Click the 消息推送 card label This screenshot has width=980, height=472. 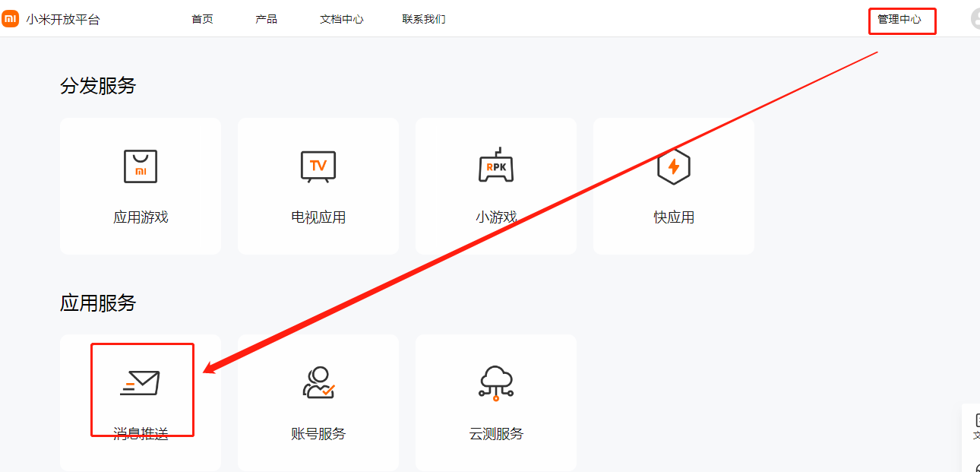tap(141, 434)
